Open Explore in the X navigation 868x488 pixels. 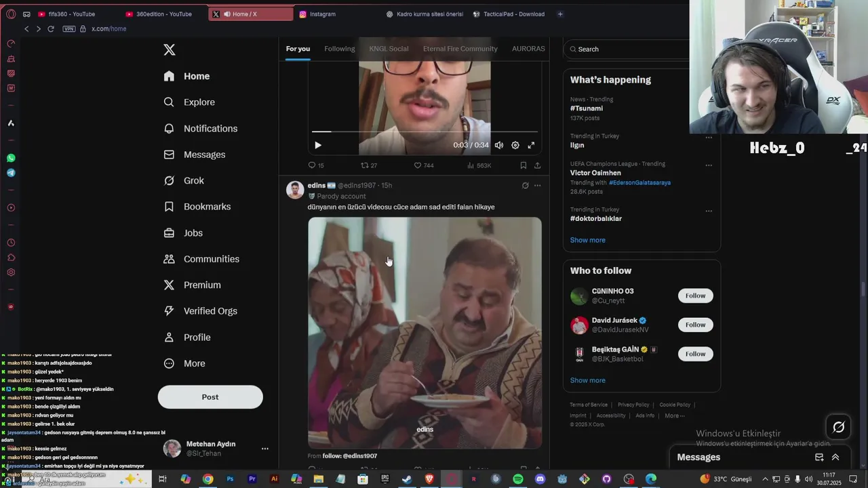click(x=189, y=102)
